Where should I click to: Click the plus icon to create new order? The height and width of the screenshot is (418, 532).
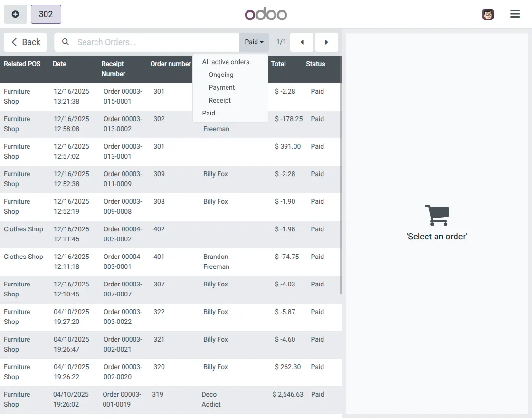point(15,14)
